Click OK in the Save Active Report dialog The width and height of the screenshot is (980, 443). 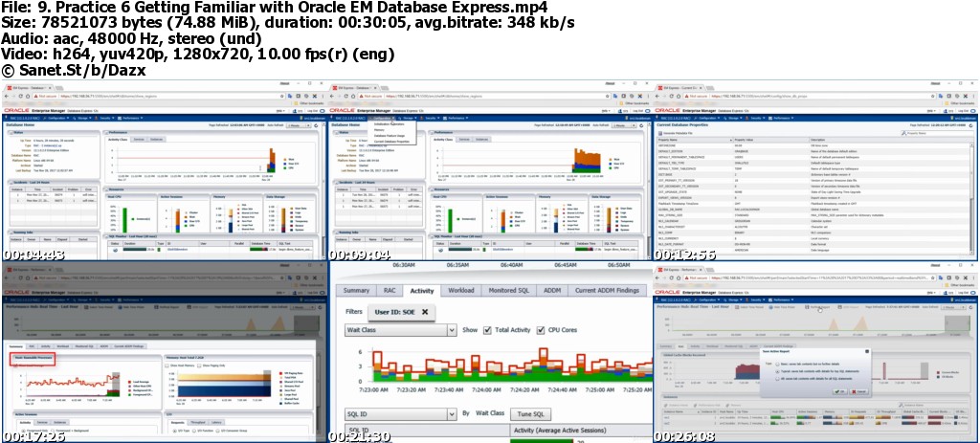840,391
